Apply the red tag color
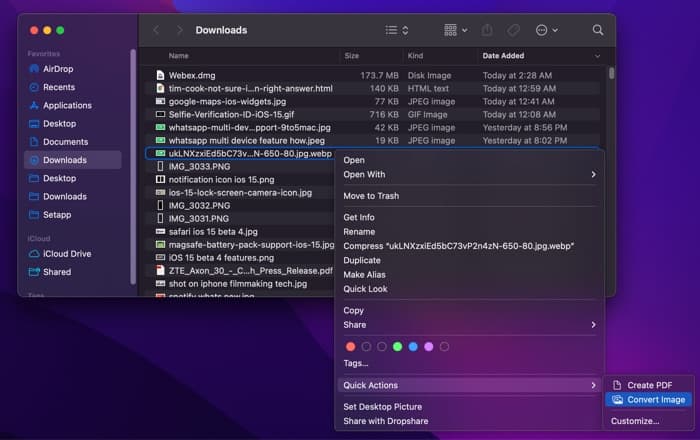The image size is (700, 440). (350, 347)
